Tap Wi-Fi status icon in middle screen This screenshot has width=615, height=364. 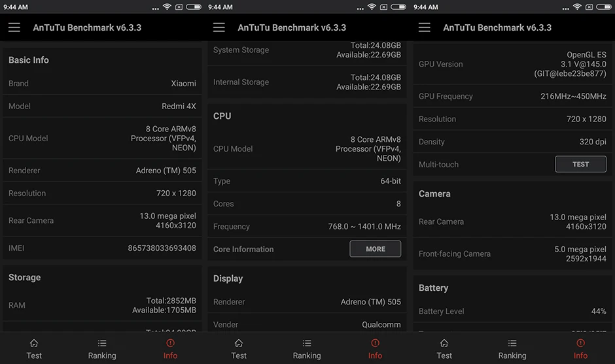click(372, 7)
